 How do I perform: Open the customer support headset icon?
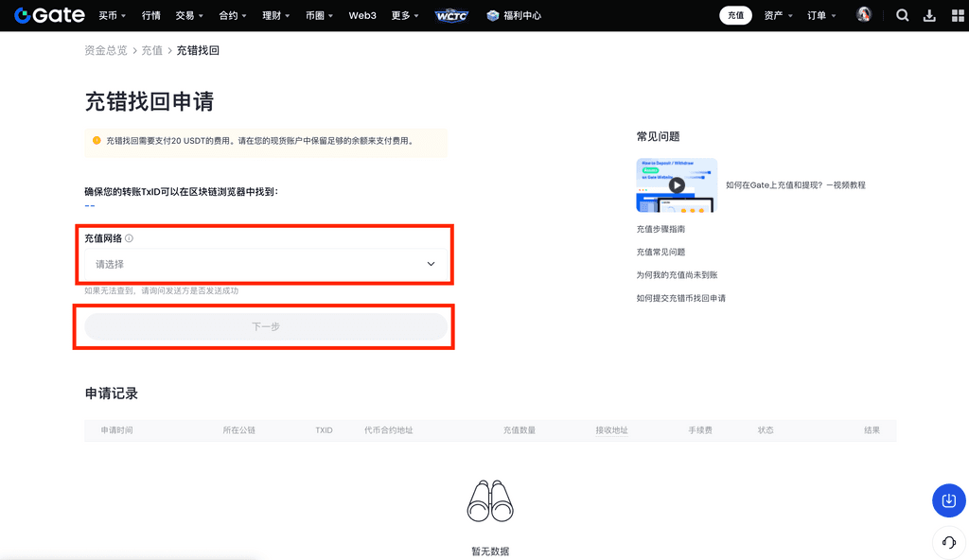click(949, 541)
